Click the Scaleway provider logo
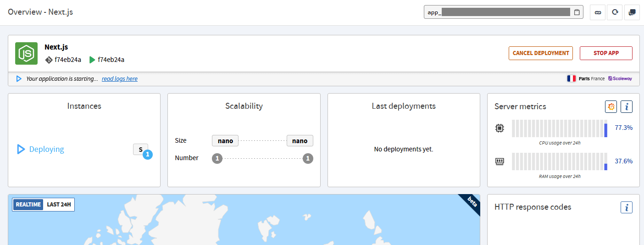644x245 pixels. click(x=620, y=78)
